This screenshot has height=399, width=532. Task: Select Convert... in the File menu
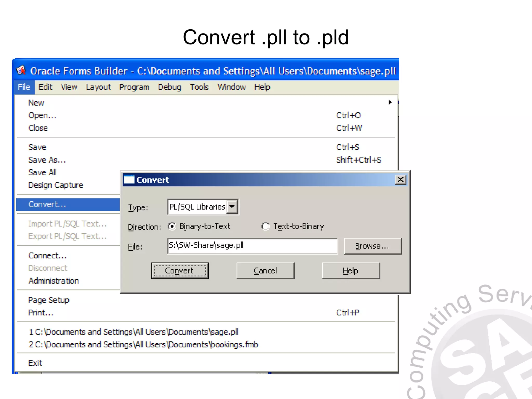[68, 204]
